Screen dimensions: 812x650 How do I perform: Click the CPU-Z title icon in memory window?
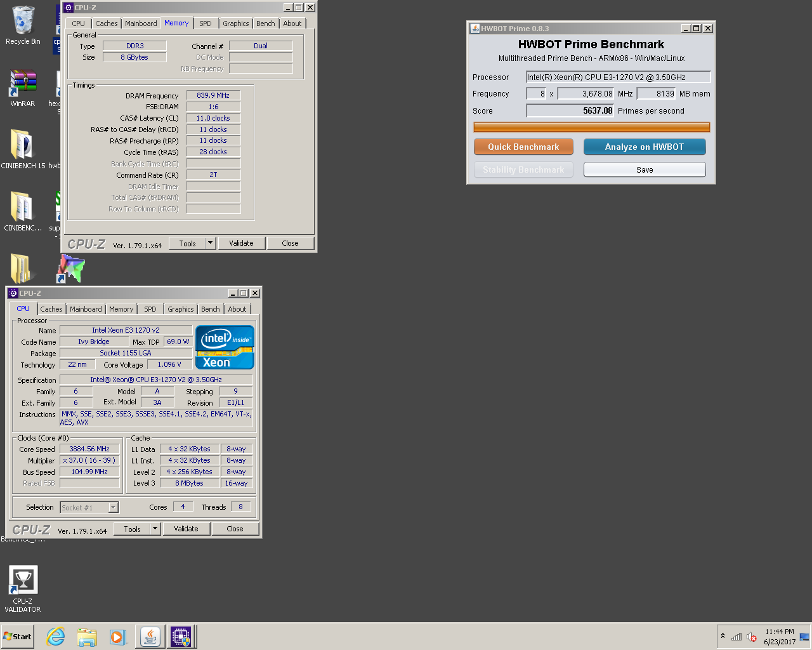(x=69, y=8)
